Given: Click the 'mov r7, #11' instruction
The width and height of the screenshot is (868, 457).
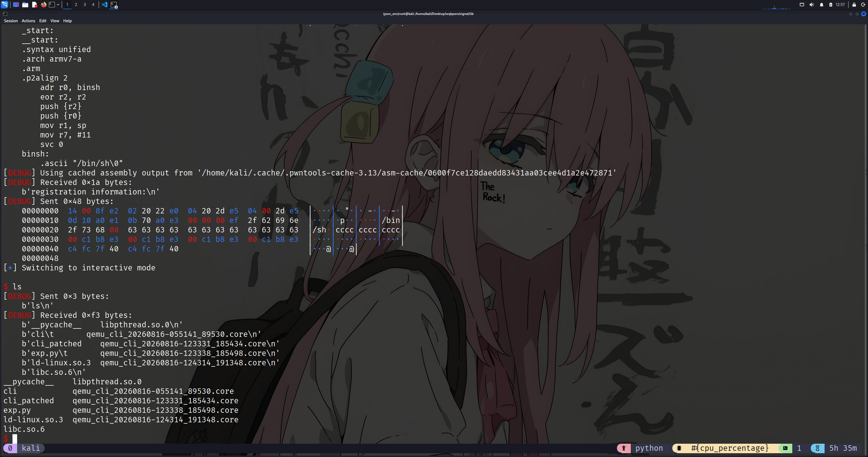Looking at the screenshot, I should coord(65,135).
